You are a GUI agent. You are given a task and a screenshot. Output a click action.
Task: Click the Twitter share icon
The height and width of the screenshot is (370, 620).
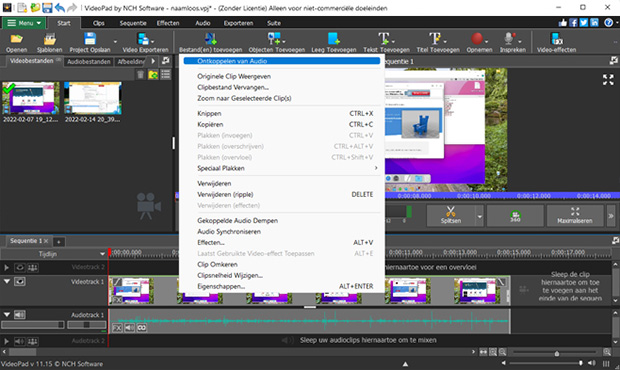coord(584,23)
